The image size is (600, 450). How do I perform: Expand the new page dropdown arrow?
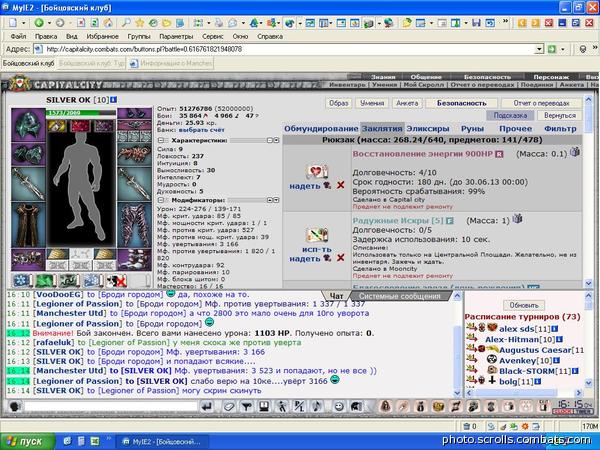pos(24,23)
